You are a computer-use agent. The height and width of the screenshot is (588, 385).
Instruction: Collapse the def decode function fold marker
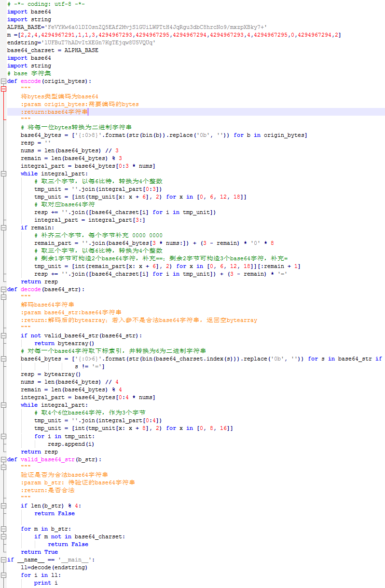3,289
